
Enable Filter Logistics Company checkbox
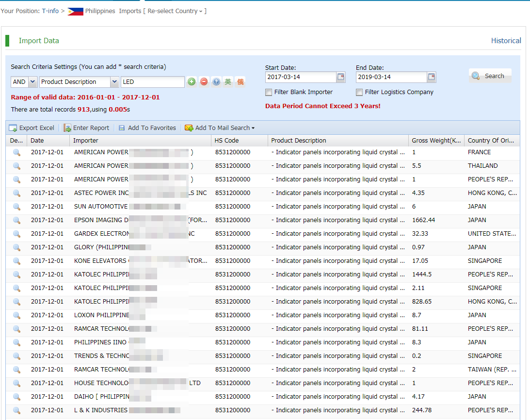[x=359, y=92]
